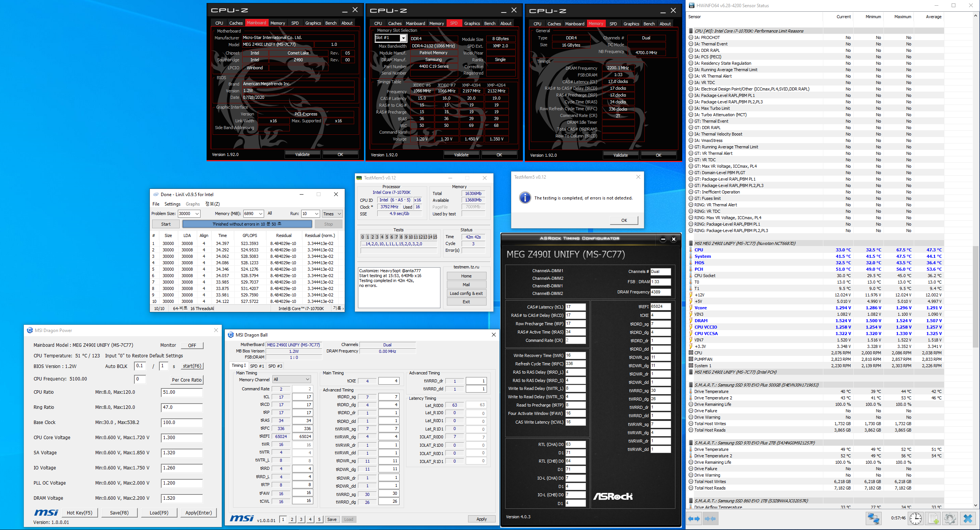
Task: Click the CPU Core Voltage input field
Action: tap(182, 438)
